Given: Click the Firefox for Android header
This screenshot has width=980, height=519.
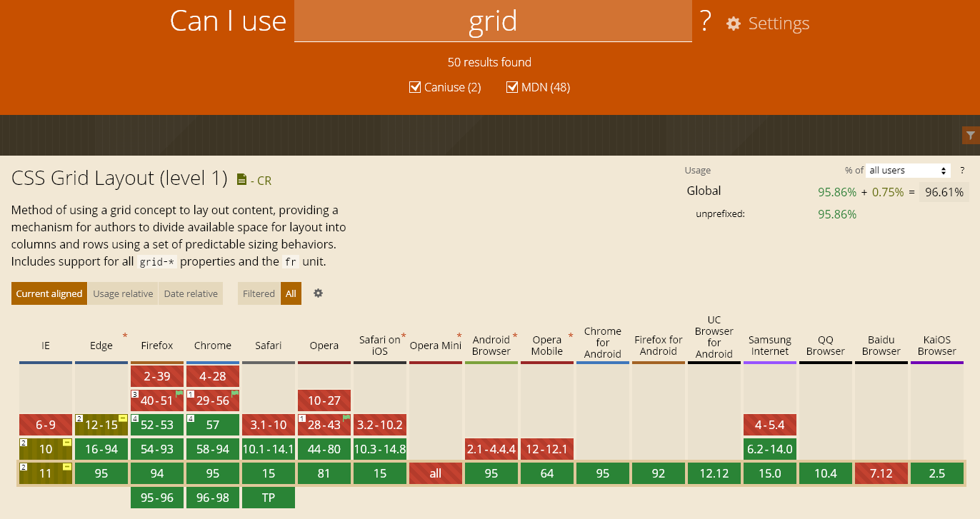Looking at the screenshot, I should [659, 346].
